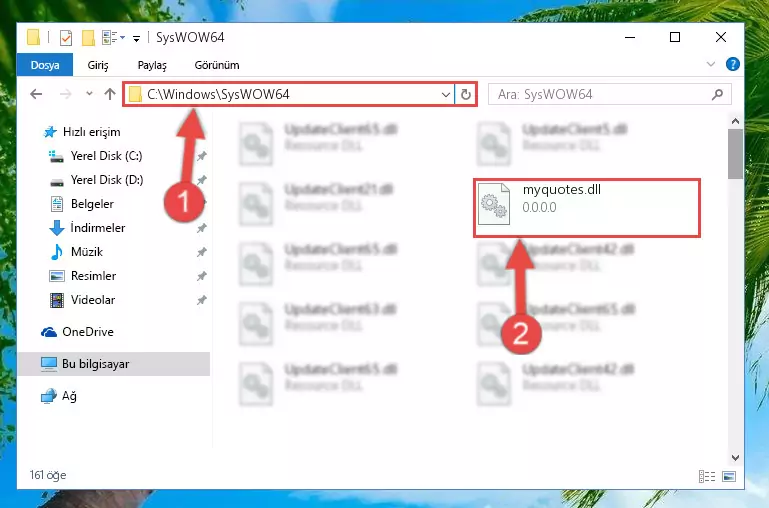Open Müzik folder in sidebar
The height and width of the screenshot is (508, 769).
click(76, 252)
